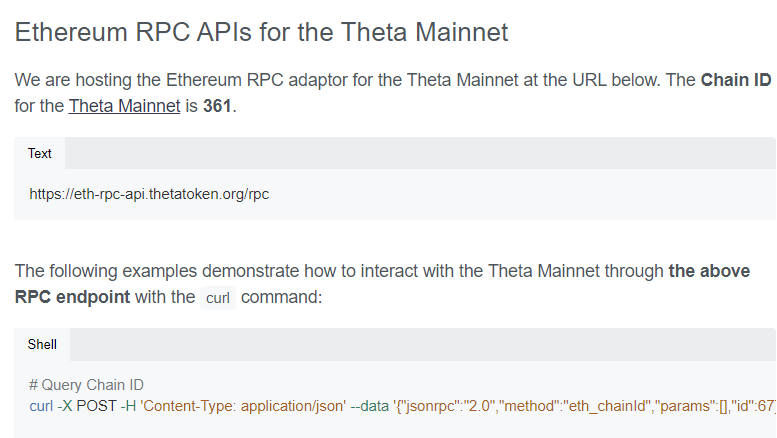Click the empty gray header bar beside the Text tab
This screenshot has width=777, height=438.
pyautogui.click(x=420, y=154)
